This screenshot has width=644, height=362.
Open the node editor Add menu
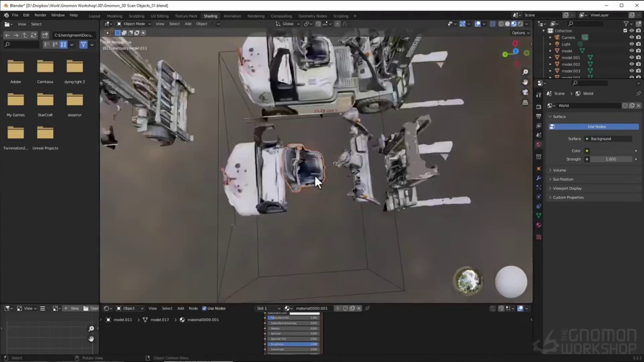pyautogui.click(x=180, y=308)
